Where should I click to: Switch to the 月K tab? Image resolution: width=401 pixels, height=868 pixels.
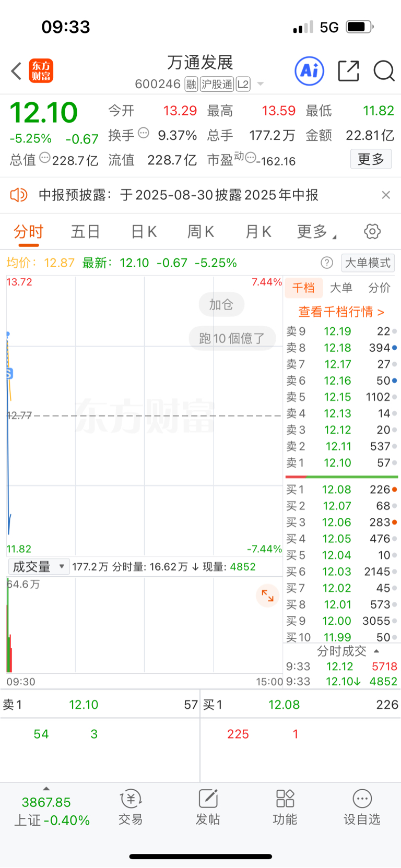tap(258, 231)
